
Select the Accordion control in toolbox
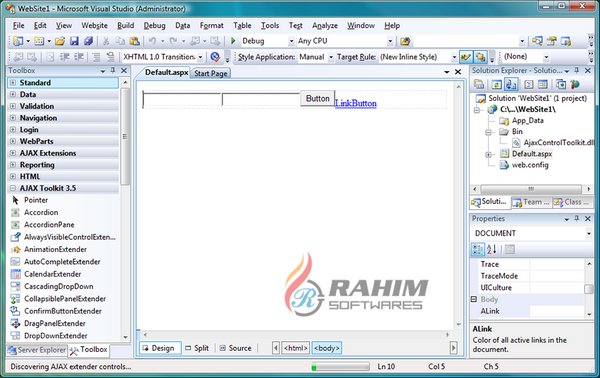(x=41, y=212)
